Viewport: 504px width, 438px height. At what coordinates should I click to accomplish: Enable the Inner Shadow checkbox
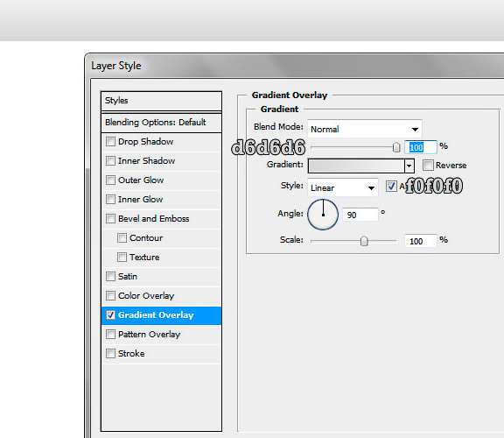click(110, 160)
